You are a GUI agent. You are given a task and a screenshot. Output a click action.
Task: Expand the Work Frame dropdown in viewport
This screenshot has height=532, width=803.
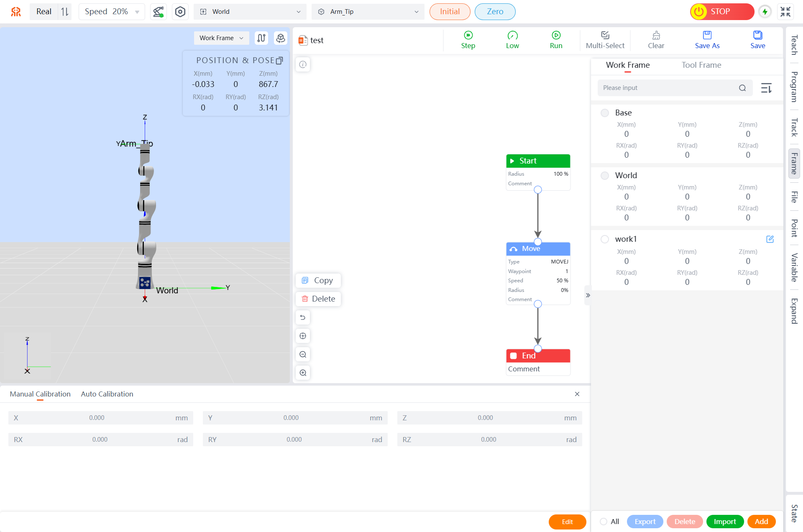coord(221,38)
